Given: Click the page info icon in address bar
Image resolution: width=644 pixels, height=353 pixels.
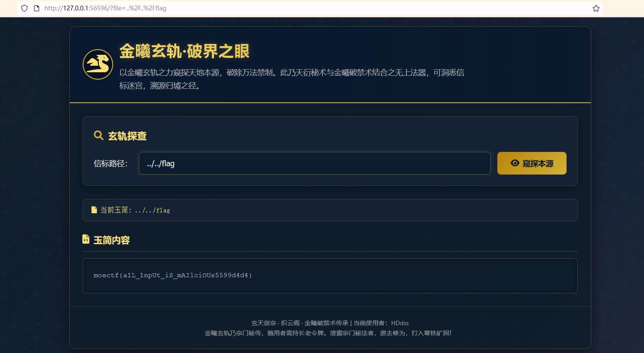Looking at the screenshot, I should pos(37,8).
